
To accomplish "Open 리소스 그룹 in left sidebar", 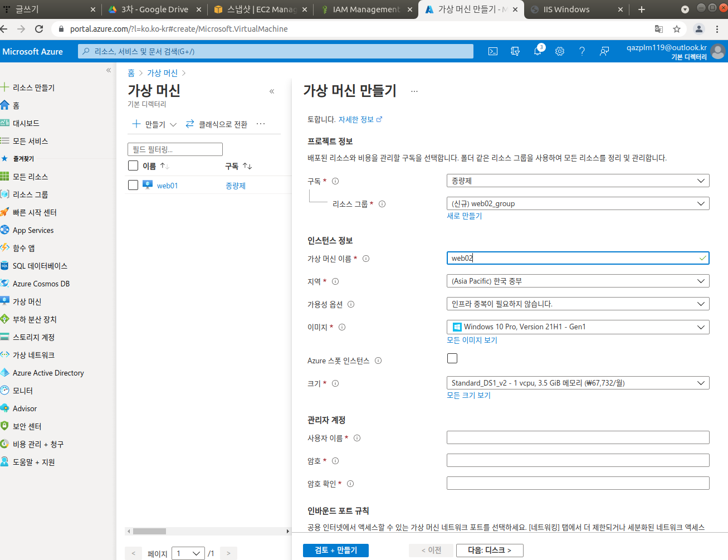I will pyautogui.click(x=30, y=194).
